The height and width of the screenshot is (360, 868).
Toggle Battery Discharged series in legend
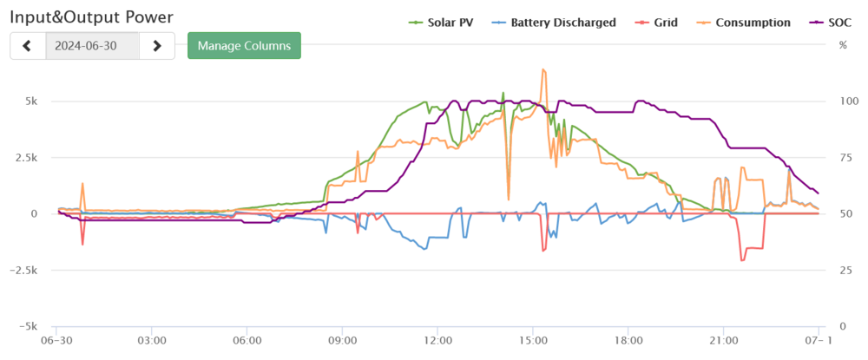pos(563,23)
